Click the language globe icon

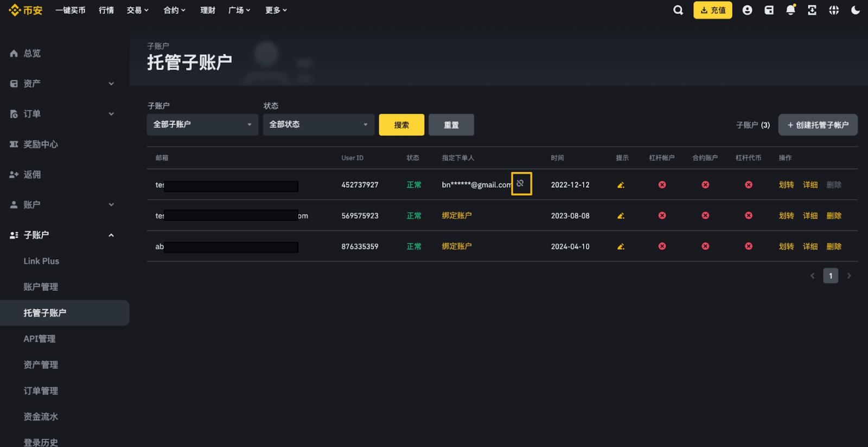tap(834, 10)
